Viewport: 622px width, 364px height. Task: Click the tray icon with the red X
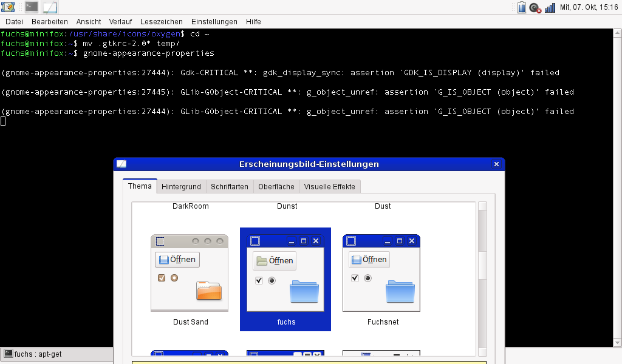[535, 8]
